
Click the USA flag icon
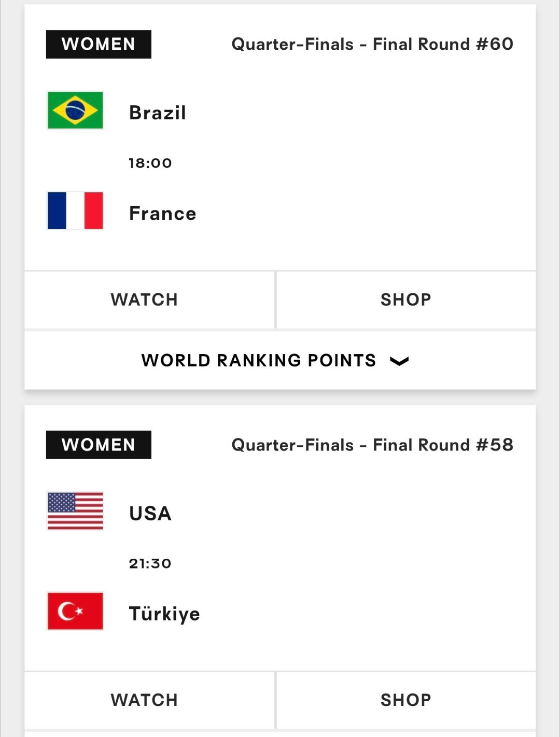(x=75, y=511)
